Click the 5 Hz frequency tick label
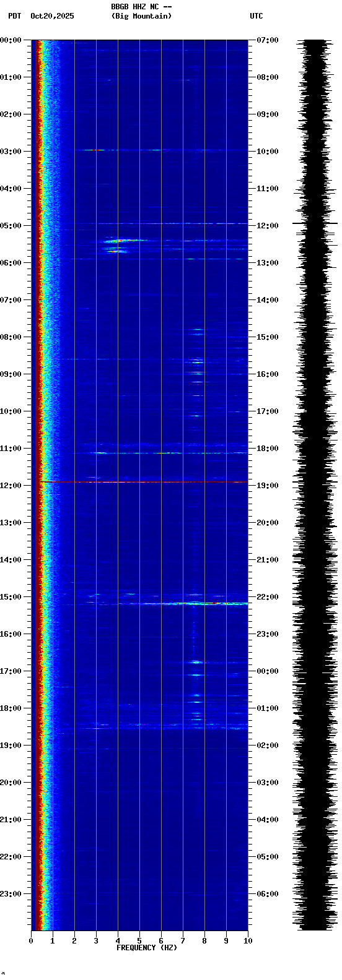This screenshot has width=342, height=980. tap(139, 941)
